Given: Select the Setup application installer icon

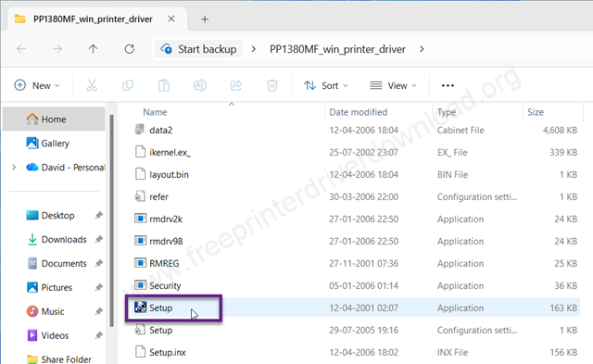Looking at the screenshot, I should point(140,308).
